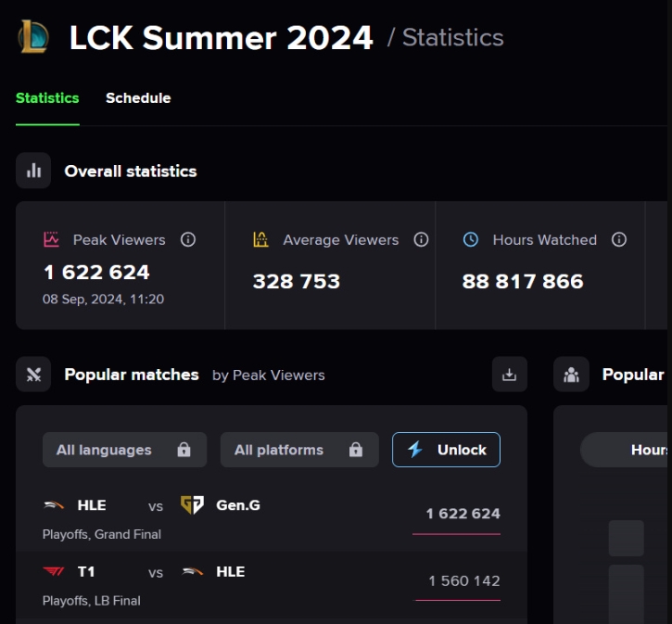
Task: Click the T1 team logo
Action: [x=54, y=571]
